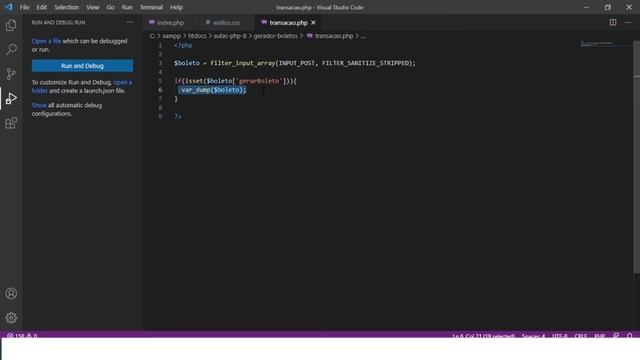
Task: Click line number 3 in gutter
Action: [160, 63]
